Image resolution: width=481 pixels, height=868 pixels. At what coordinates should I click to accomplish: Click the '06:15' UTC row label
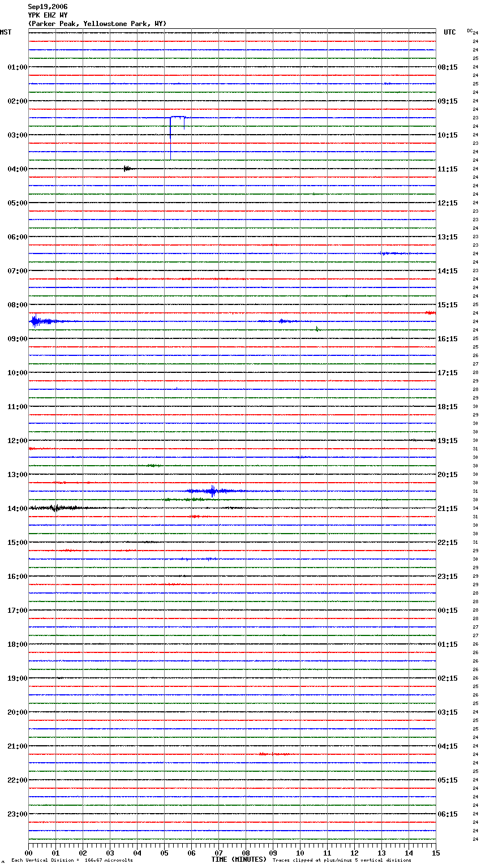[x=448, y=814]
